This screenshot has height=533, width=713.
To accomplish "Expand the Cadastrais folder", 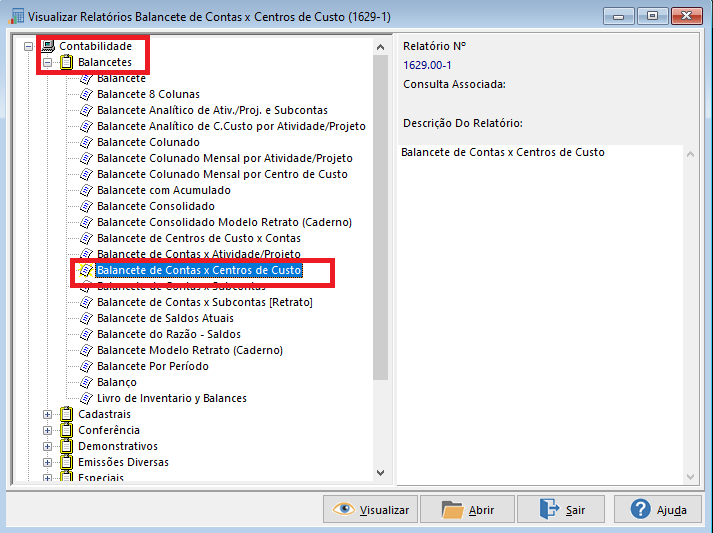I will tap(47, 414).
